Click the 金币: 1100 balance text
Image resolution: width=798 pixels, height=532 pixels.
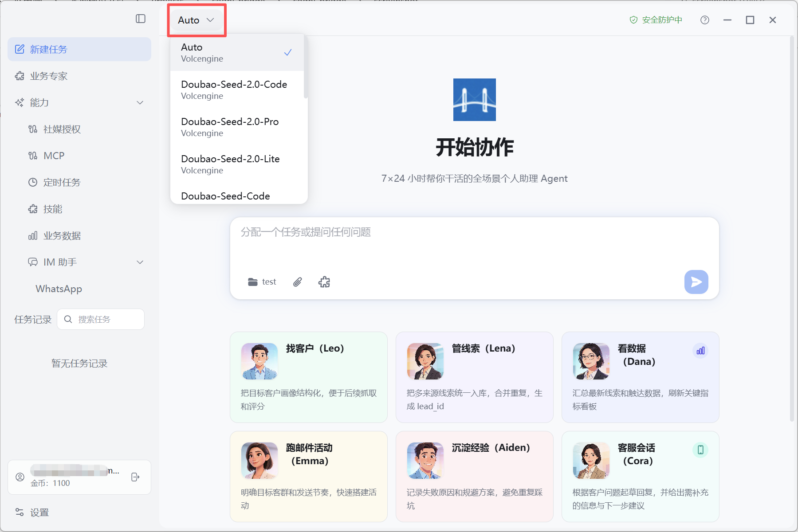coord(50,483)
